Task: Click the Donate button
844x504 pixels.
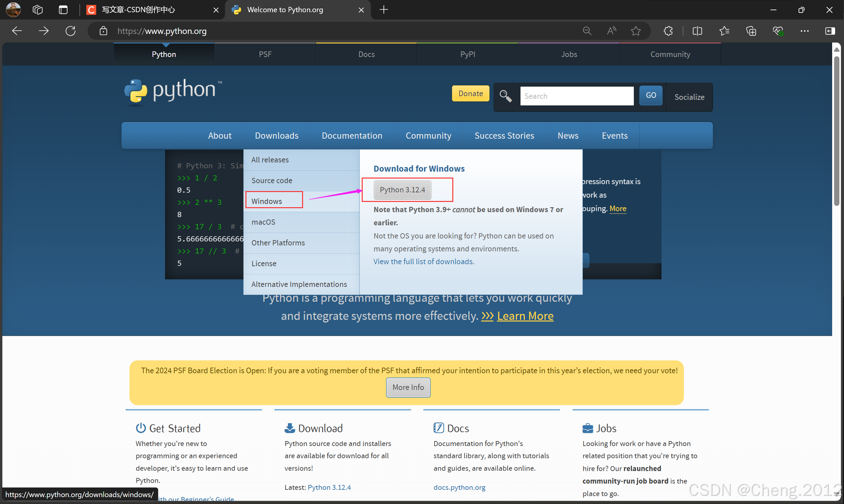Action: pyautogui.click(x=470, y=93)
